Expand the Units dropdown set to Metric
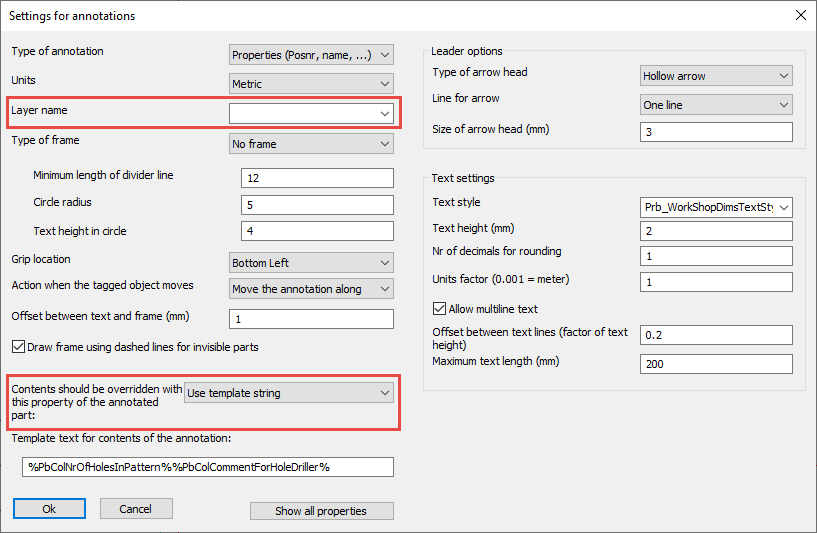 click(x=311, y=84)
